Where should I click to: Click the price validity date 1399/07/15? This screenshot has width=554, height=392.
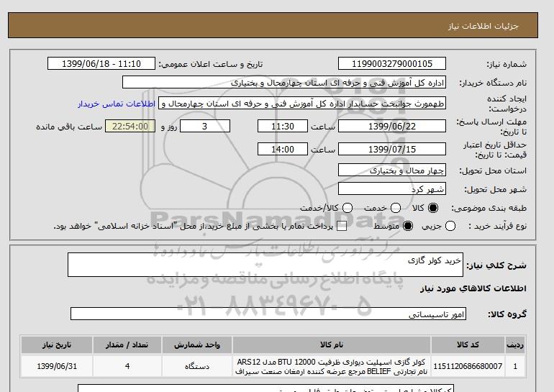click(392, 149)
